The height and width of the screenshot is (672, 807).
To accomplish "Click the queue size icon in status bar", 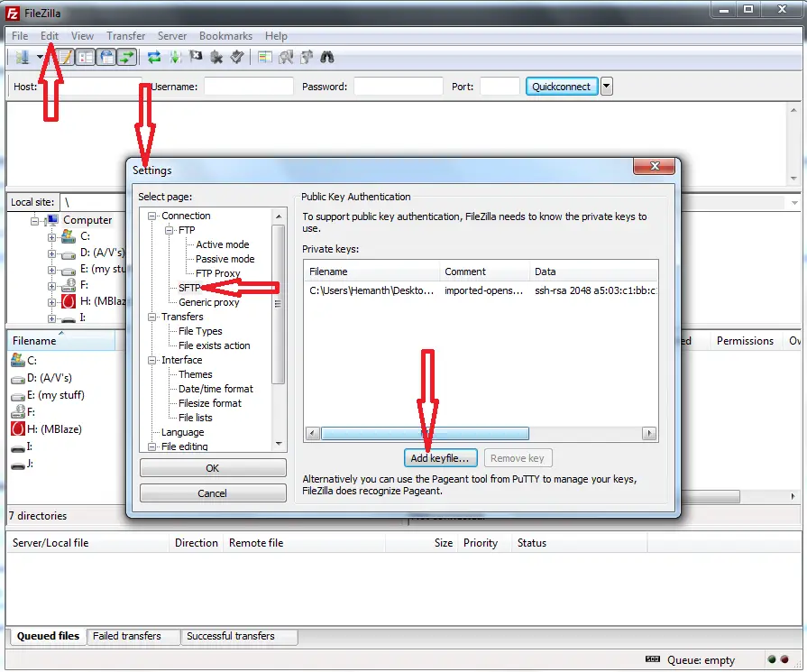I will point(653,659).
